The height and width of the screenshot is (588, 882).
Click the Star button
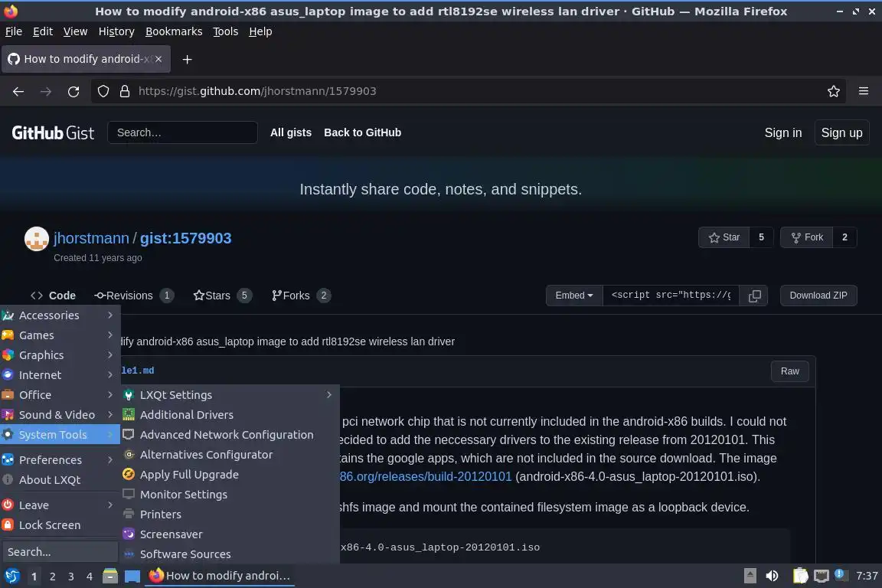pyautogui.click(x=724, y=237)
